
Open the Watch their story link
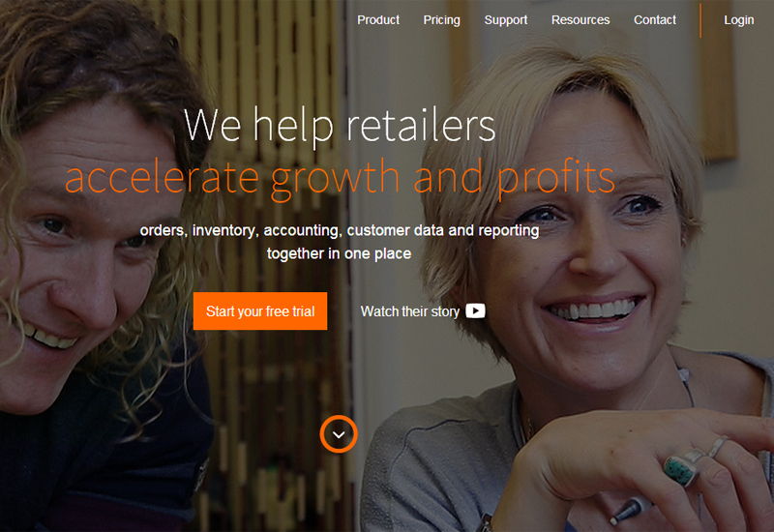click(423, 311)
